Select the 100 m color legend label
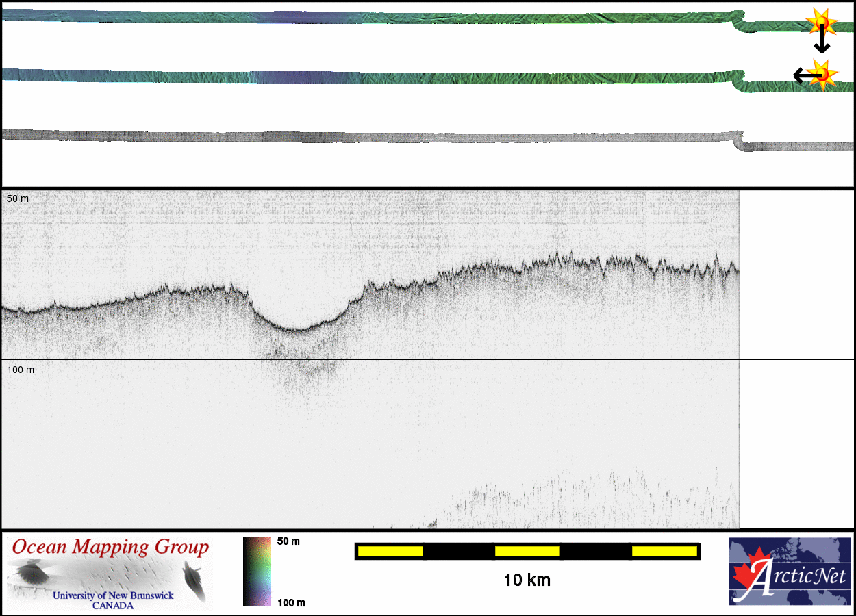The width and height of the screenshot is (856, 616). click(291, 602)
